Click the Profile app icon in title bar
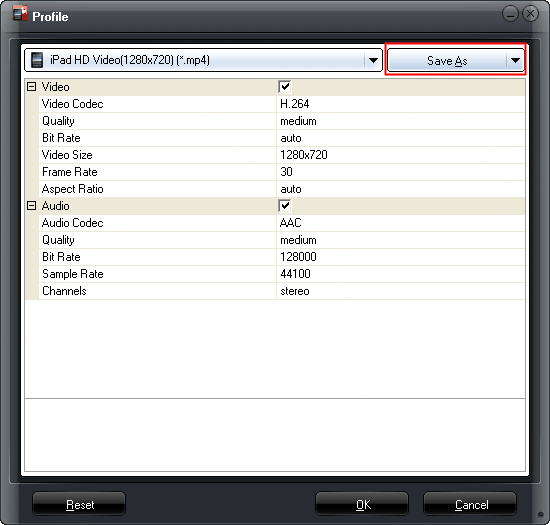The image size is (550, 525). click(20, 14)
